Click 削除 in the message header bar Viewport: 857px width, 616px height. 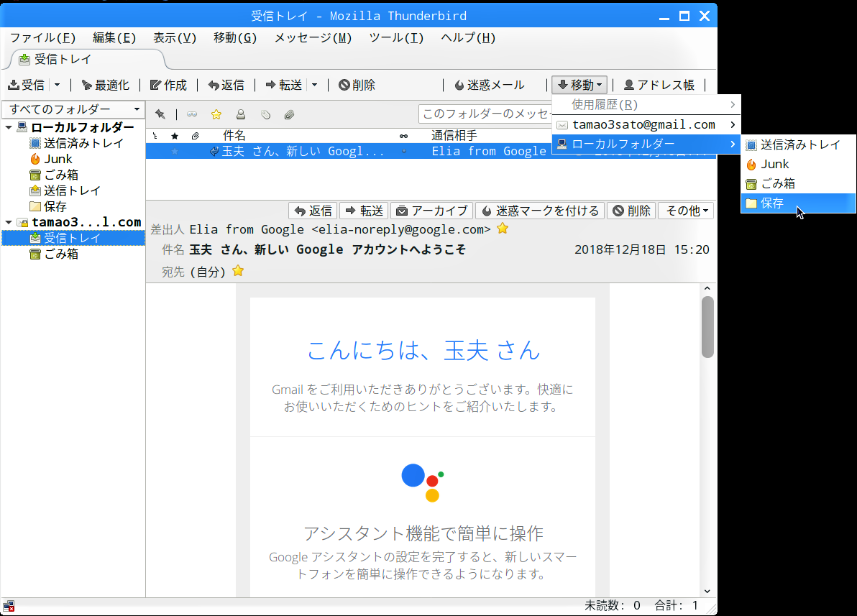click(631, 211)
